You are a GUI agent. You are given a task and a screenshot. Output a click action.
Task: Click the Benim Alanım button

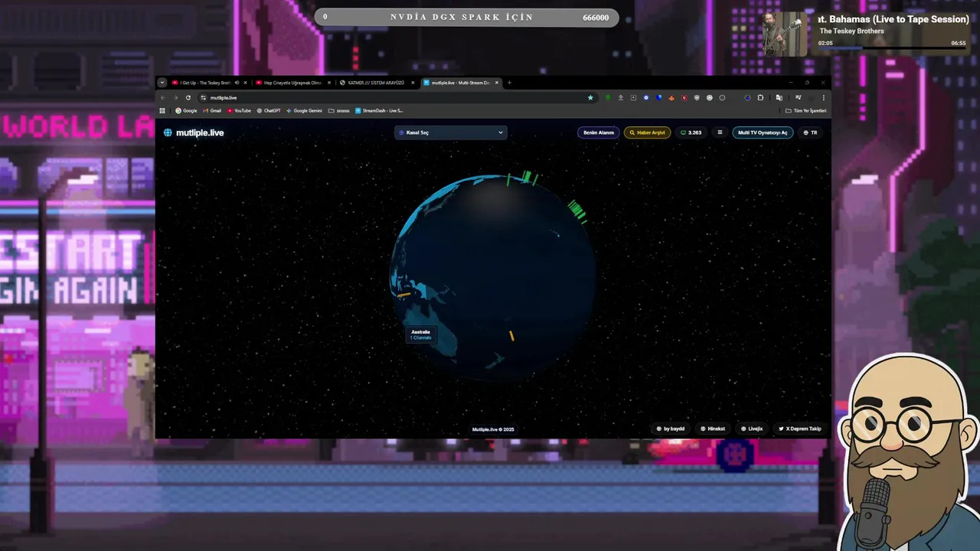point(599,132)
